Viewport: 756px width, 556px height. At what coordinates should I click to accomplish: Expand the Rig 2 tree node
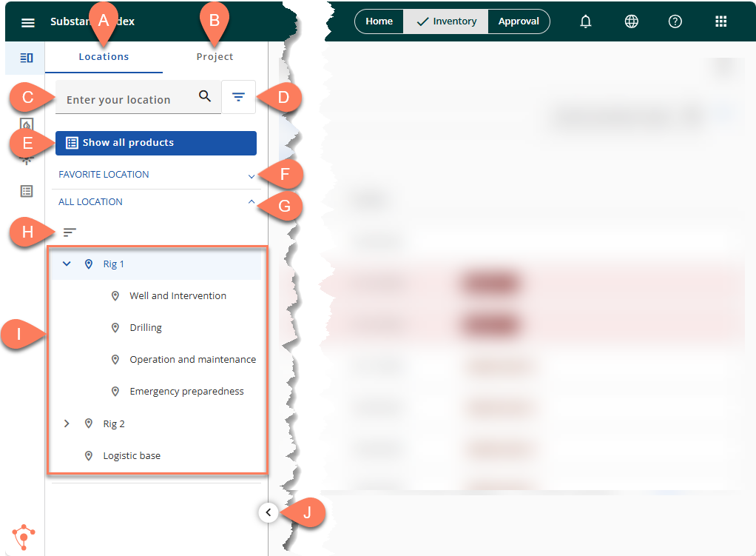[x=67, y=423]
